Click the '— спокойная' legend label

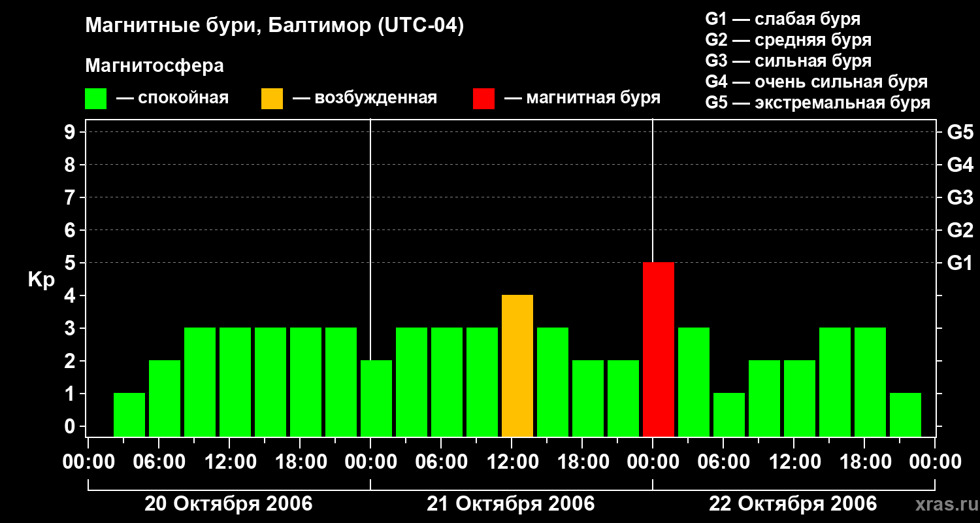click(172, 98)
